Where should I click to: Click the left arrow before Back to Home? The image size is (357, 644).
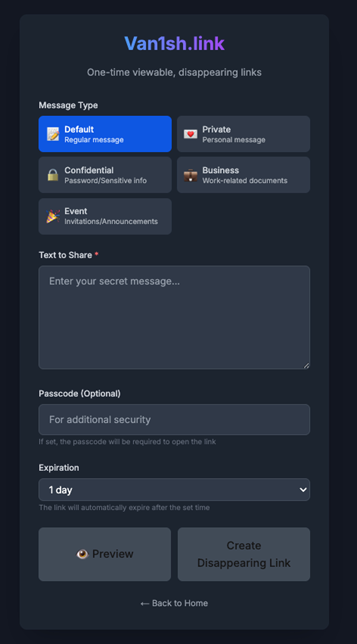click(x=145, y=604)
